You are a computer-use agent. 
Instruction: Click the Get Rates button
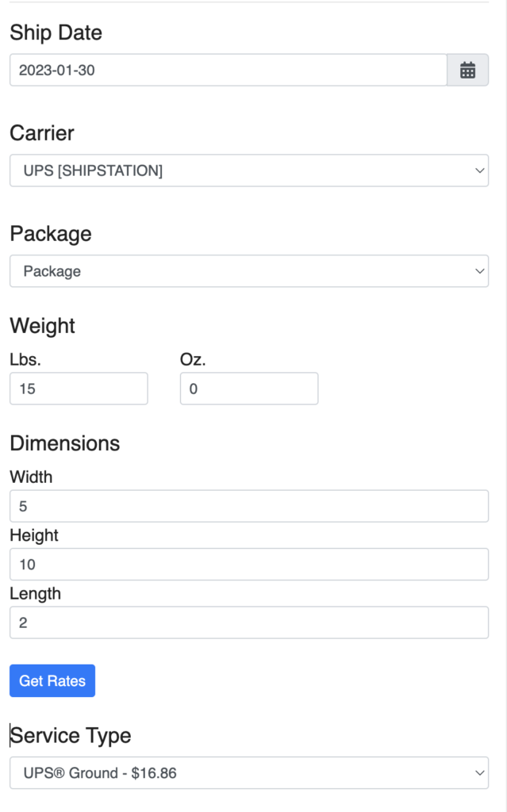[x=52, y=680]
